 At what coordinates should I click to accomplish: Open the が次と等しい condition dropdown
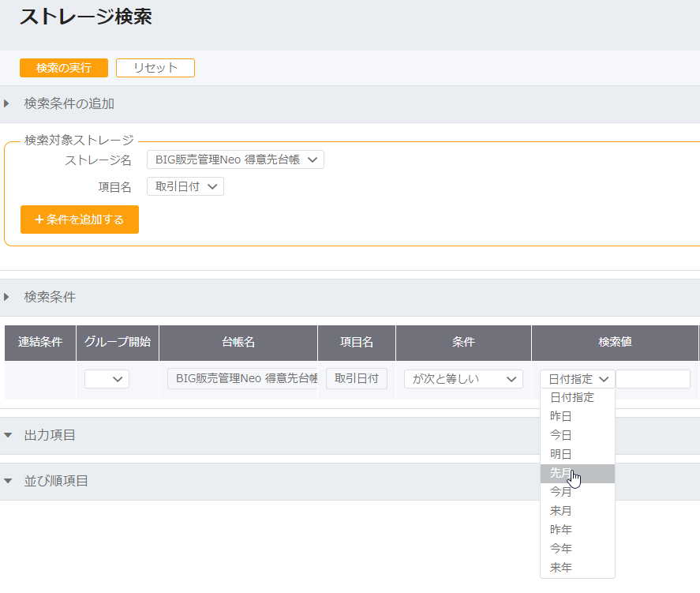click(463, 379)
